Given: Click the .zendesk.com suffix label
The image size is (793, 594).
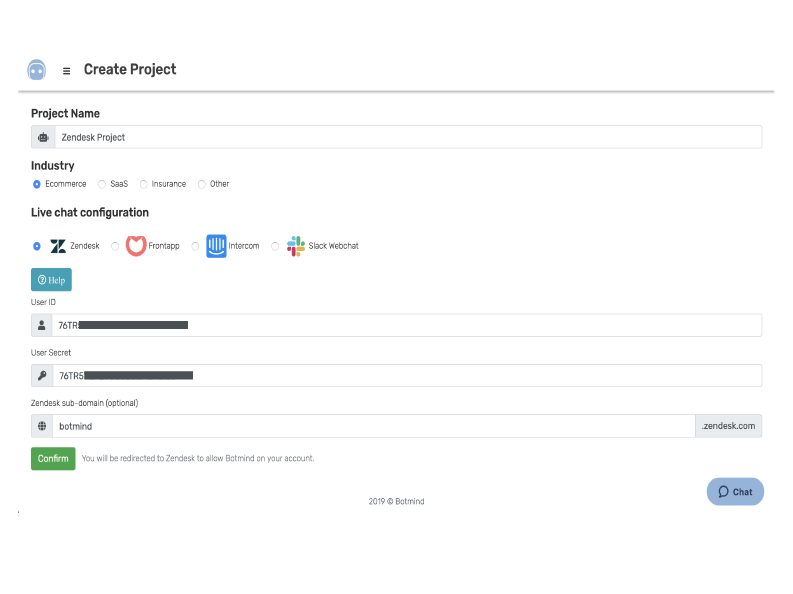Looking at the screenshot, I should coord(728,426).
